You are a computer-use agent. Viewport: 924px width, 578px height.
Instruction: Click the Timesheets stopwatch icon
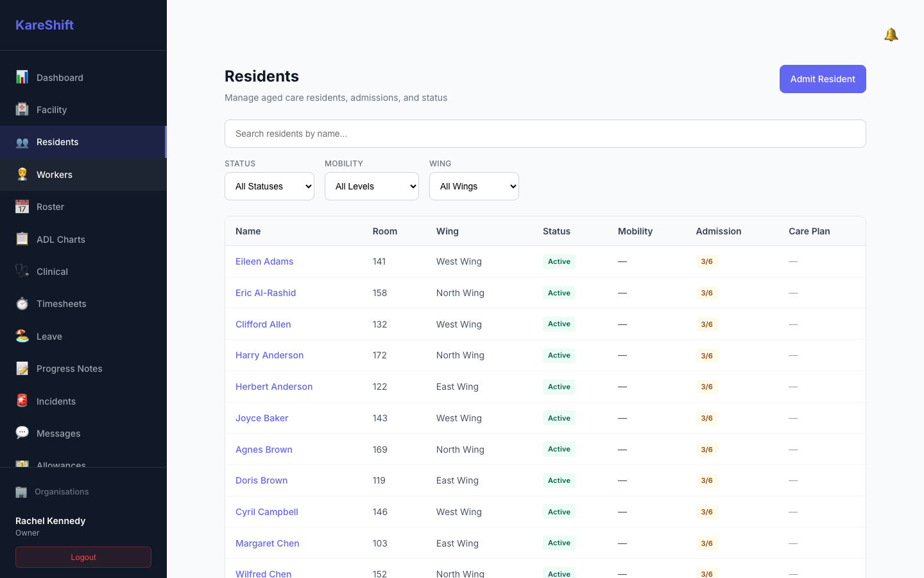pos(22,304)
